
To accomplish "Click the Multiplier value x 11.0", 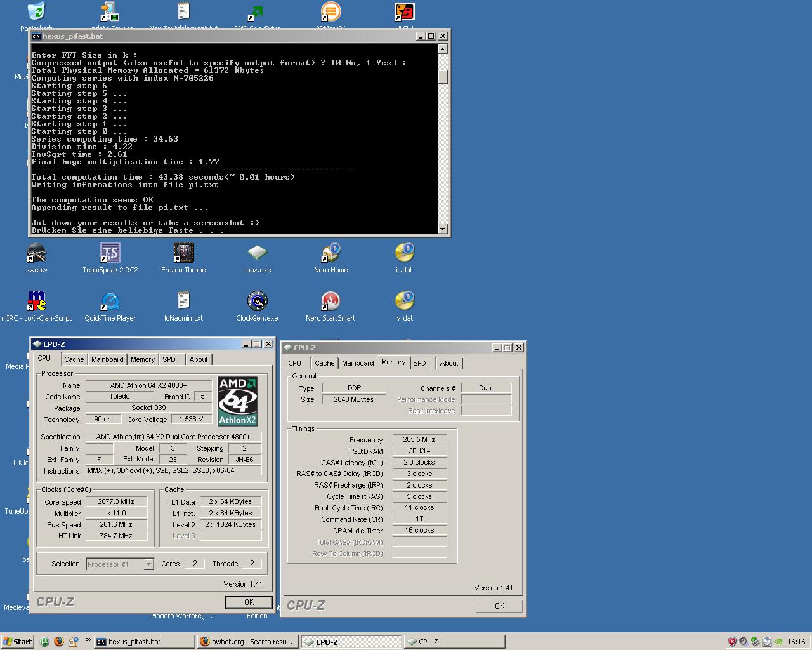I will [117, 513].
